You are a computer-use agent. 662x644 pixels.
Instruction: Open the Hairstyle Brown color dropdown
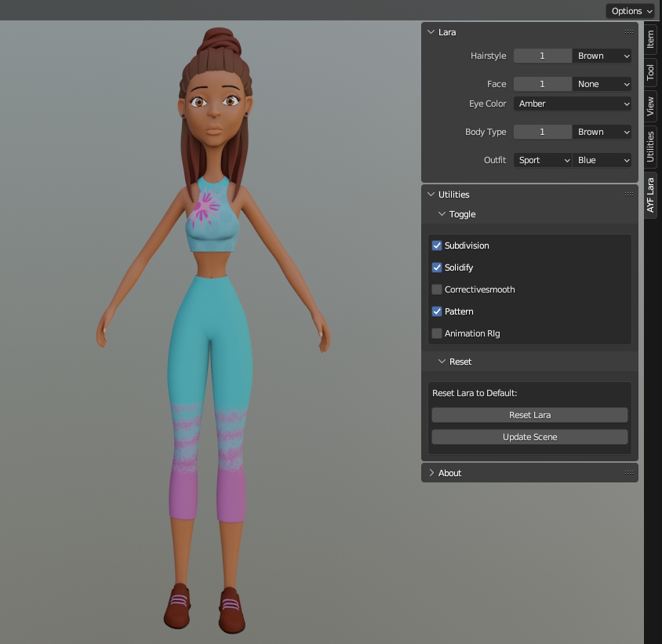(602, 56)
